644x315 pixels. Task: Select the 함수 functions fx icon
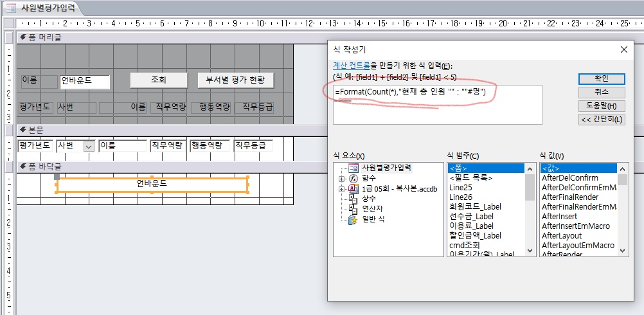[x=353, y=179]
